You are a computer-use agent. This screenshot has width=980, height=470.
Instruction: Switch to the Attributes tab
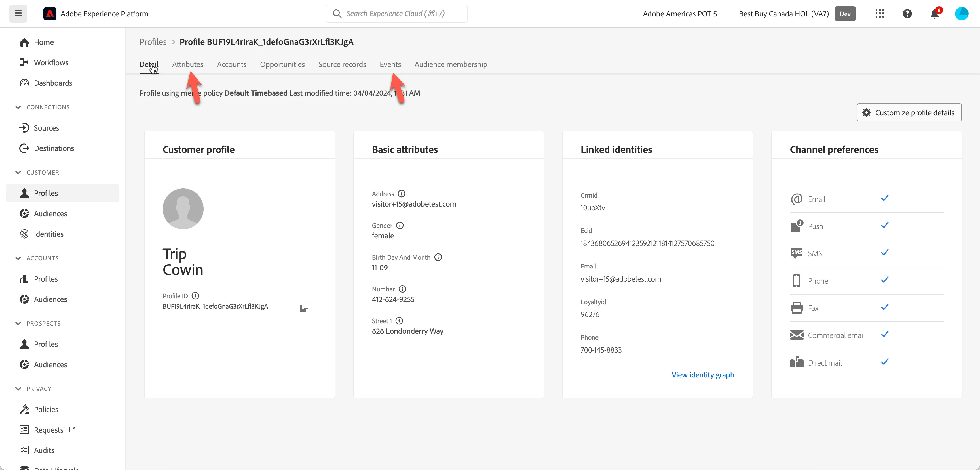point(187,64)
